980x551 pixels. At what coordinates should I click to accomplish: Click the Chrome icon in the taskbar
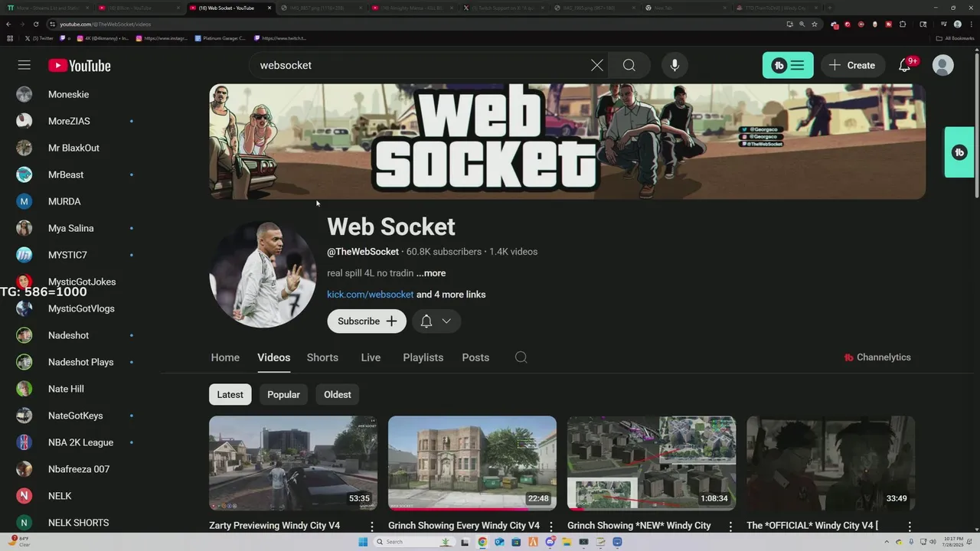482,542
